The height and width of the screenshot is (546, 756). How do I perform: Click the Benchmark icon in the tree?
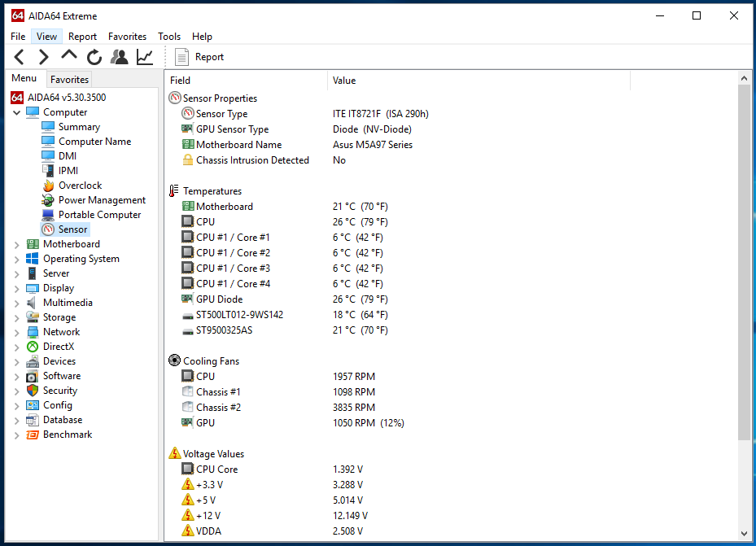pyautogui.click(x=33, y=435)
